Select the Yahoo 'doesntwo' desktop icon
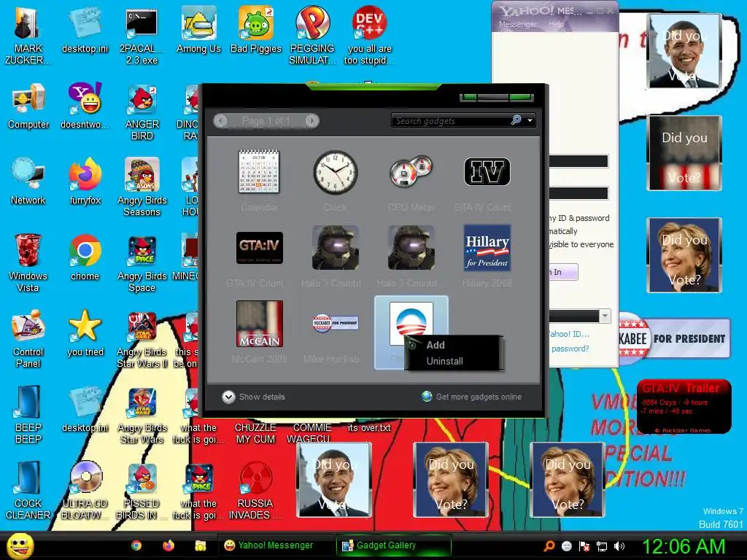 pyautogui.click(x=85, y=106)
